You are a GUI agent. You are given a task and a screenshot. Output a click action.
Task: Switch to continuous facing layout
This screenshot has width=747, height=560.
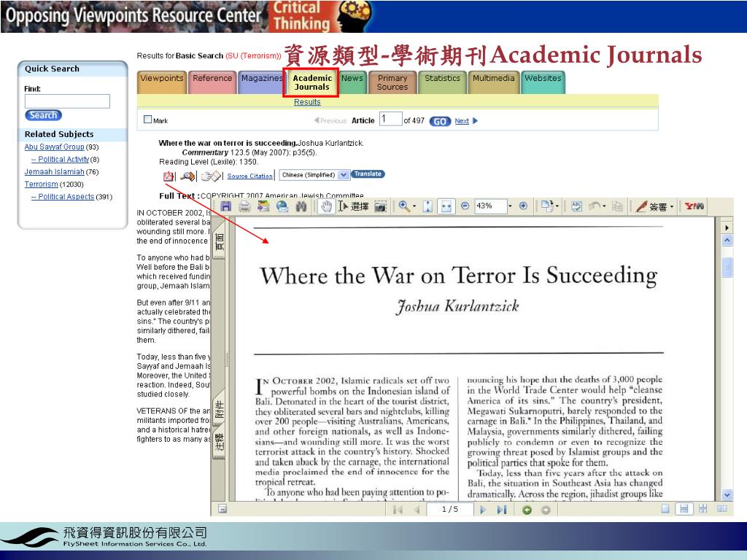[703, 509]
